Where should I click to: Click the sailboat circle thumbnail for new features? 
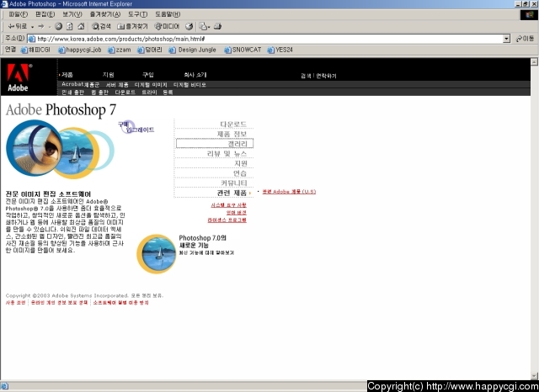tap(157, 254)
